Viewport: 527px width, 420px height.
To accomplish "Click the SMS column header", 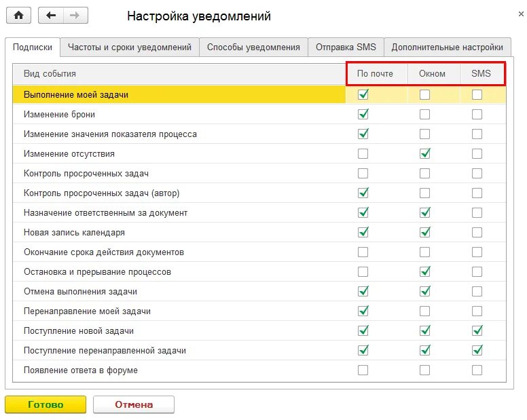I will point(481,73).
